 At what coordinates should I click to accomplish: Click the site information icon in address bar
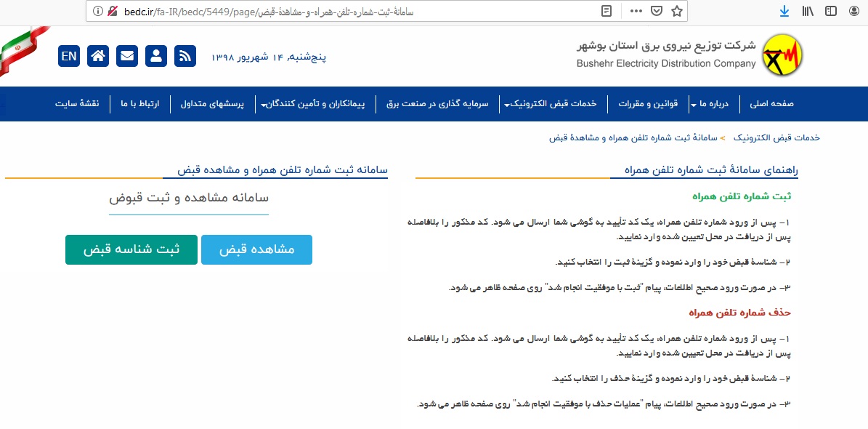[98, 11]
